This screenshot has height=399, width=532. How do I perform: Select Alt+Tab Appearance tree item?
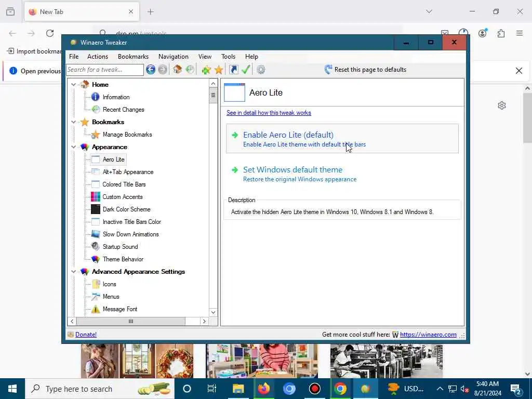[128, 172]
